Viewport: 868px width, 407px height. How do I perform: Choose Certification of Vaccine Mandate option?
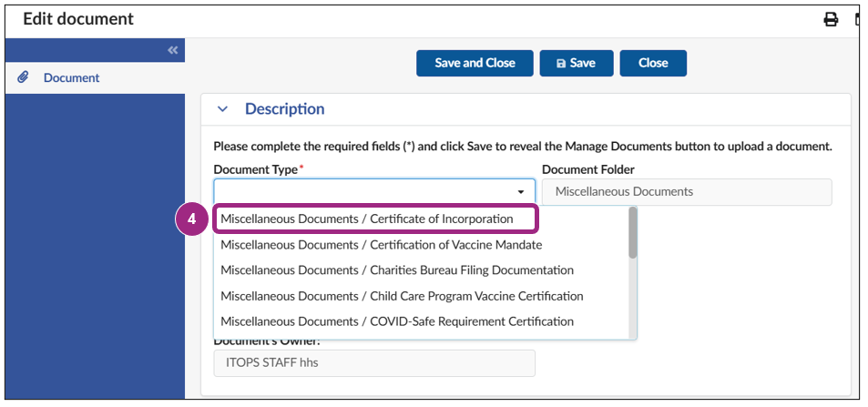click(381, 245)
